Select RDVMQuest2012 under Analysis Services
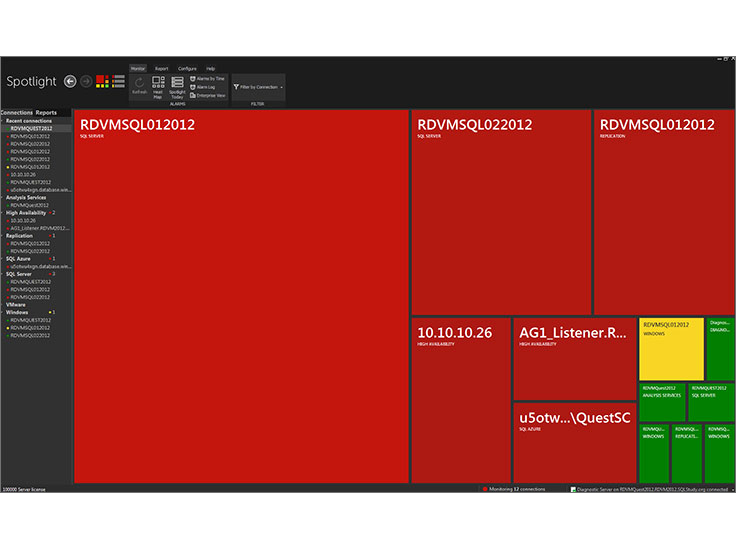736x550 pixels. pyautogui.click(x=30, y=206)
